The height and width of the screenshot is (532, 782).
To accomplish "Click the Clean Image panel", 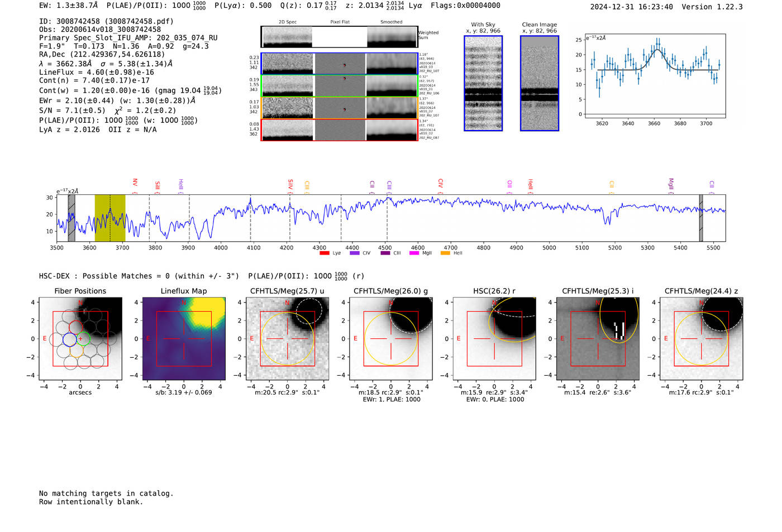I will tap(540, 83).
